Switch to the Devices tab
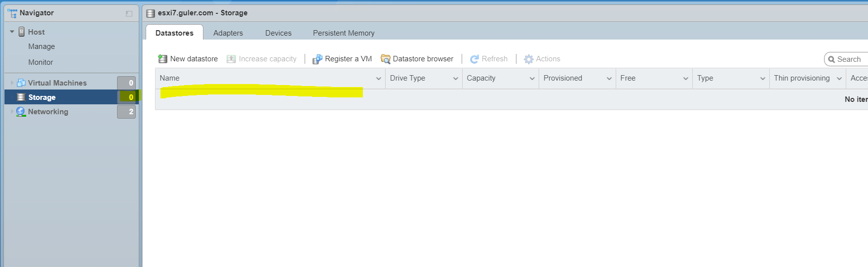The image size is (868, 267). pyautogui.click(x=278, y=33)
